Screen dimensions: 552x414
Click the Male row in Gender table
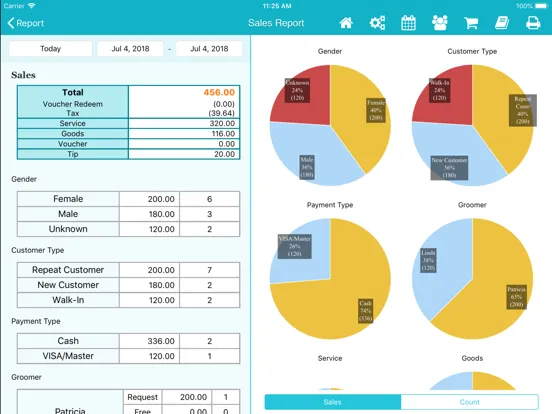click(x=128, y=214)
